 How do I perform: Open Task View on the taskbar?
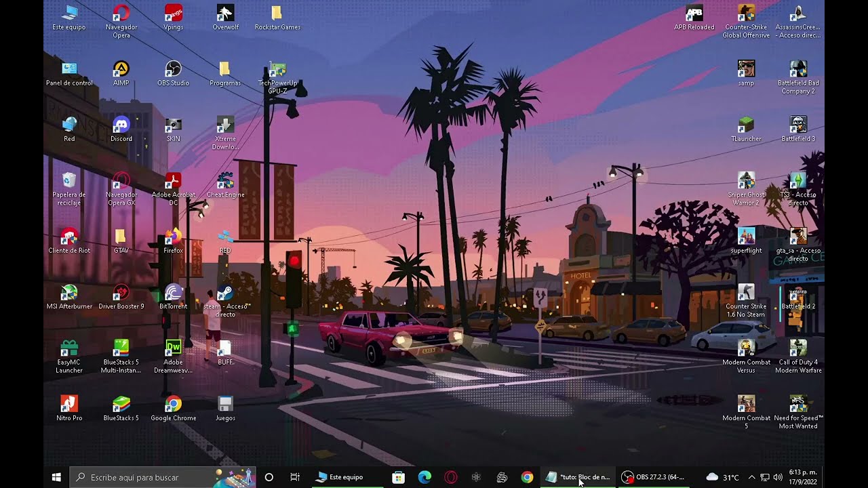[x=295, y=477]
